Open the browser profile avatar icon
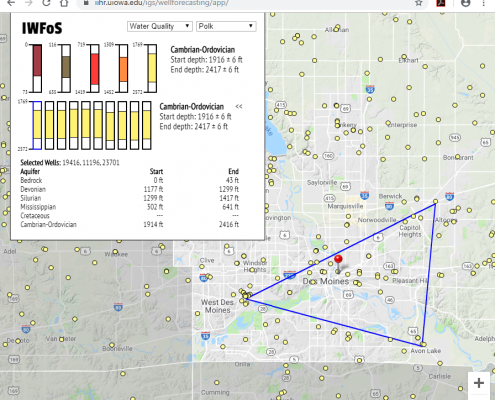 point(465,3)
